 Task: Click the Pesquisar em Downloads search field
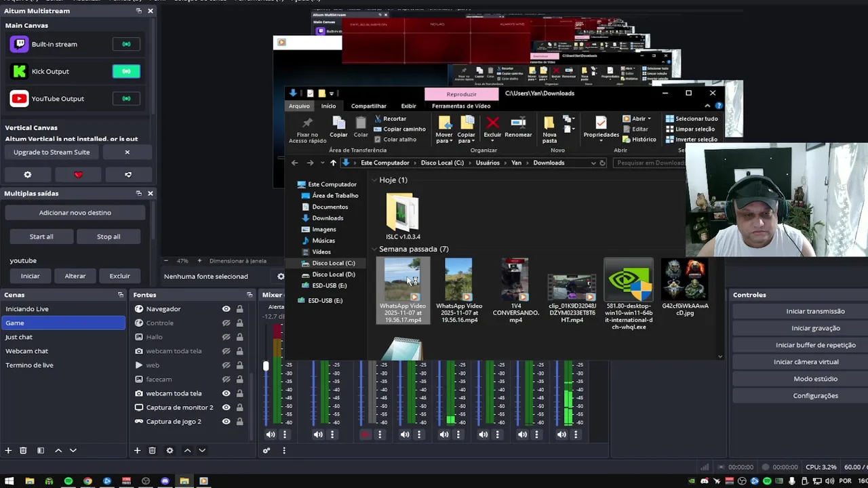(x=649, y=163)
